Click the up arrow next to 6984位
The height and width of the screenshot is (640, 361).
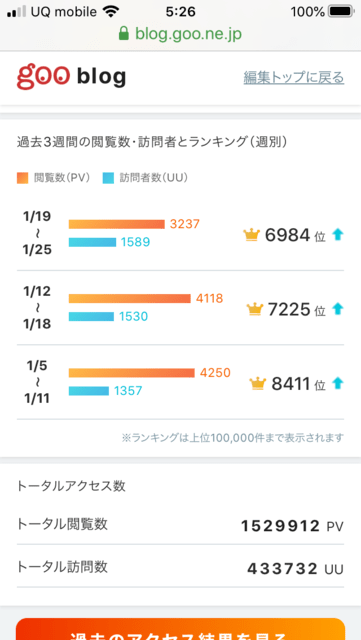pyautogui.click(x=338, y=235)
